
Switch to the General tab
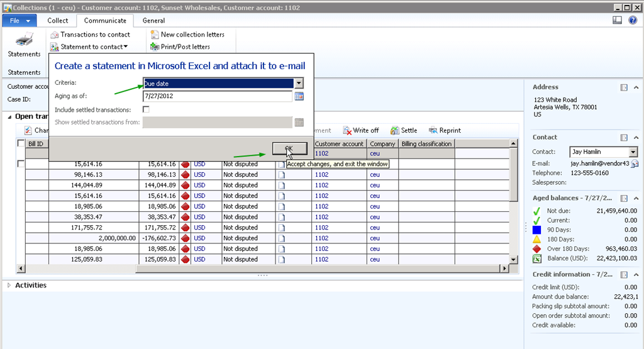[x=153, y=21]
